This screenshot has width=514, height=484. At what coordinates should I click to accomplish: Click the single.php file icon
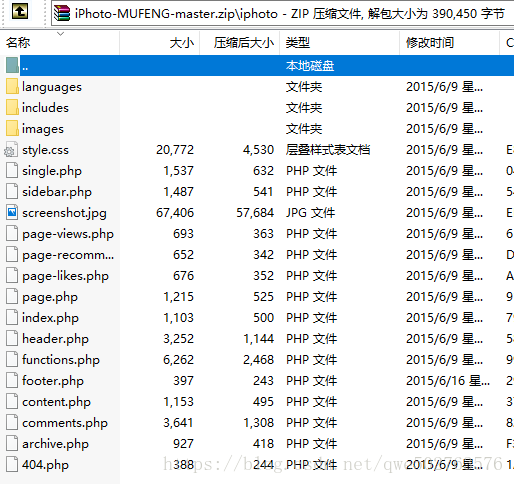click(x=12, y=170)
